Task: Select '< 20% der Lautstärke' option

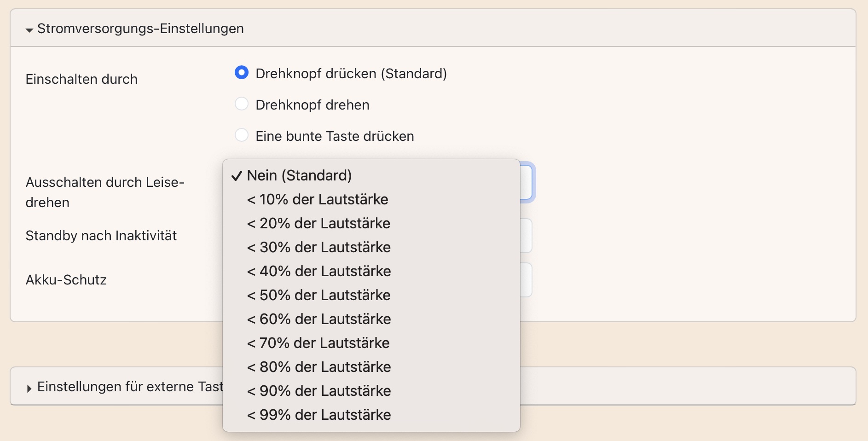Action: pyautogui.click(x=318, y=223)
